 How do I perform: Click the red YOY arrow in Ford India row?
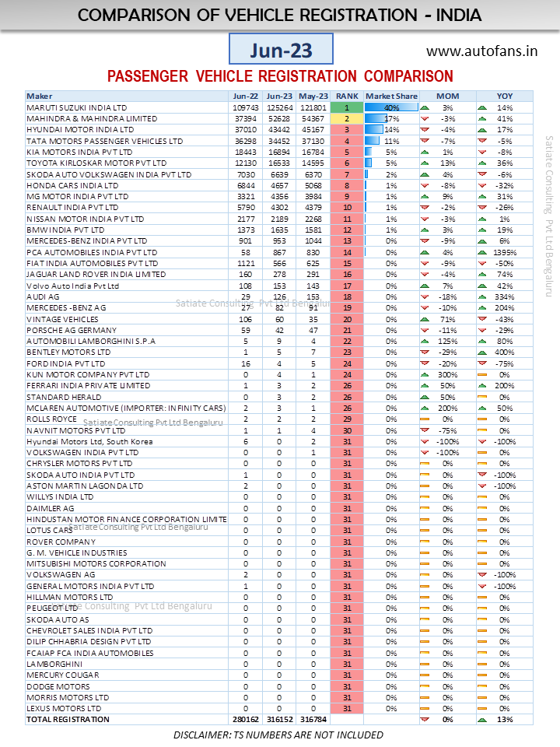point(482,363)
